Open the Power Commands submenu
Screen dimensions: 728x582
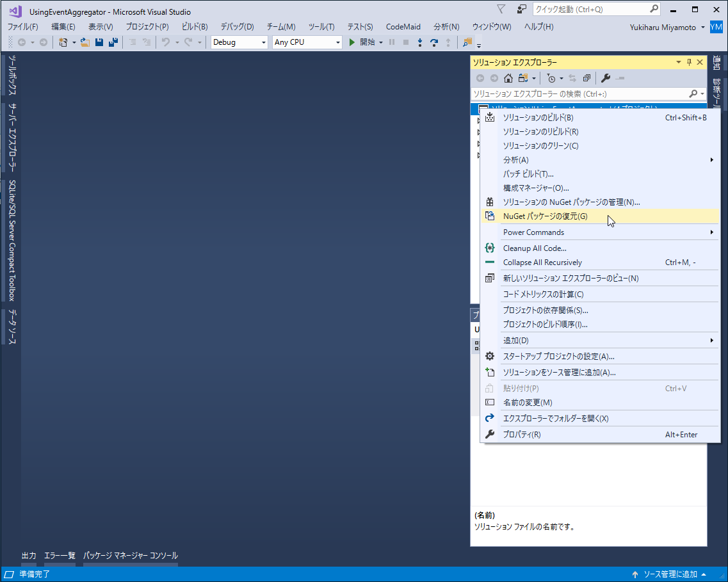[600, 232]
